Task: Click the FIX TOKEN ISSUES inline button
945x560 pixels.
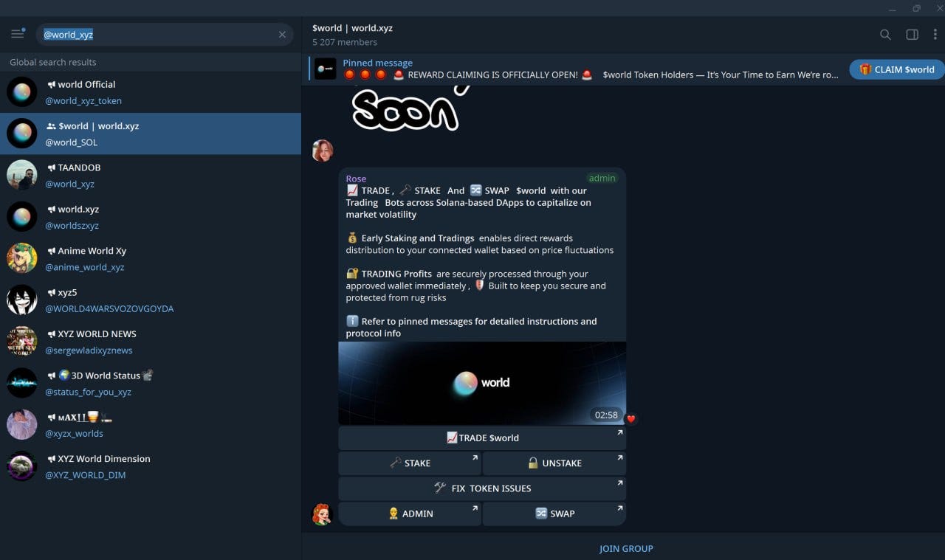Action: coord(482,488)
